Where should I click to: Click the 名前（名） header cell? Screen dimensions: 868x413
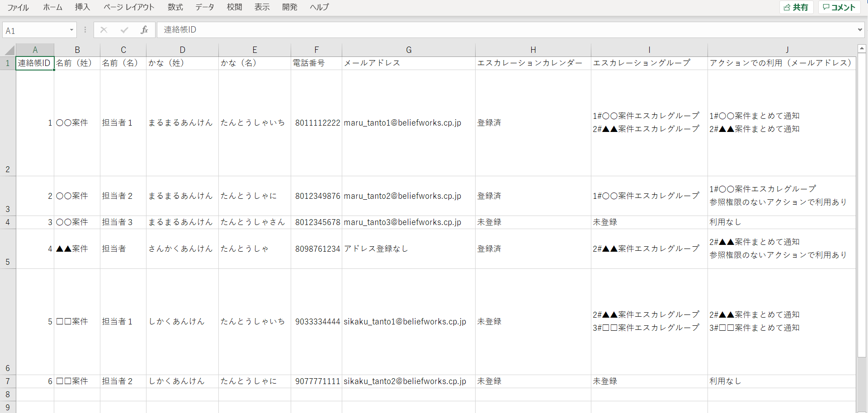coord(123,63)
